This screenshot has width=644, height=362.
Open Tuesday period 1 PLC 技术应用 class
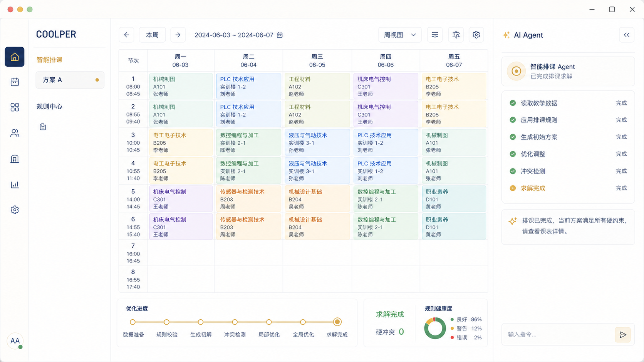pyautogui.click(x=248, y=86)
